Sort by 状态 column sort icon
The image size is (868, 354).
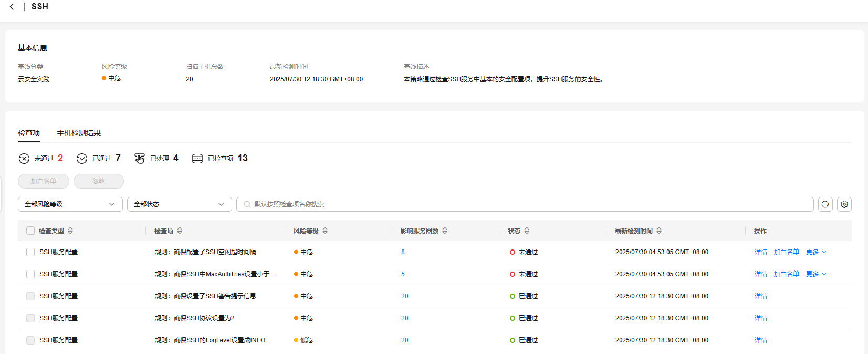pos(527,231)
